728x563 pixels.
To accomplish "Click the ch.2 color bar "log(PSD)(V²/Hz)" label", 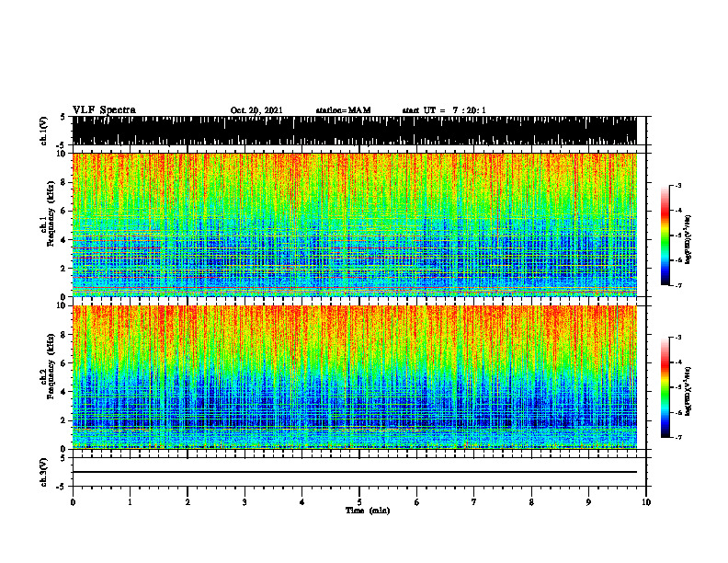I will coord(688,391).
